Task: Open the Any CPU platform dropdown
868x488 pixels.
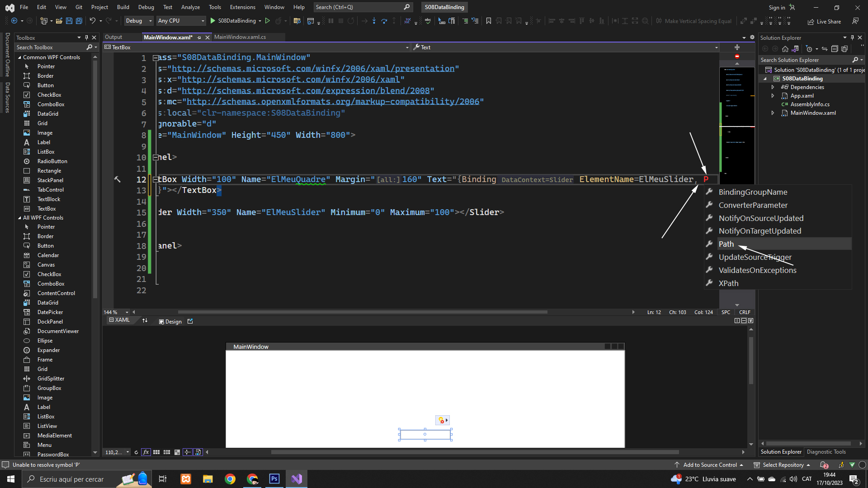Action: coord(181,21)
